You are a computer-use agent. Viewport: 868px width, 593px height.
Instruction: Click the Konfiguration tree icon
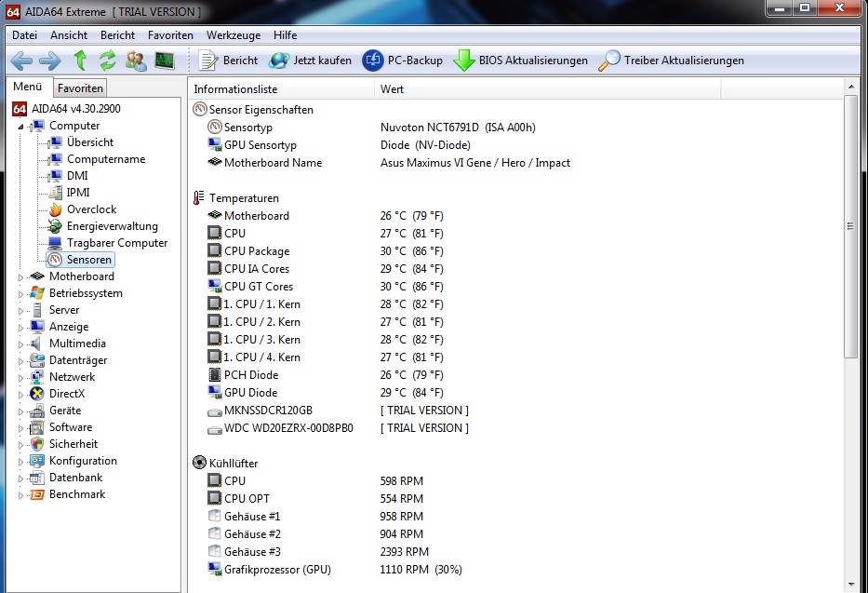(36, 461)
